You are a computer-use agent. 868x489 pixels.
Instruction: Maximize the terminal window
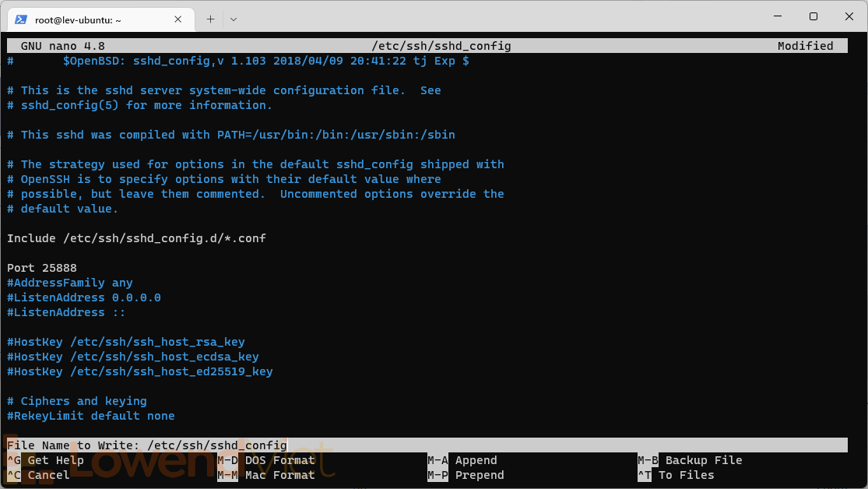click(x=814, y=16)
